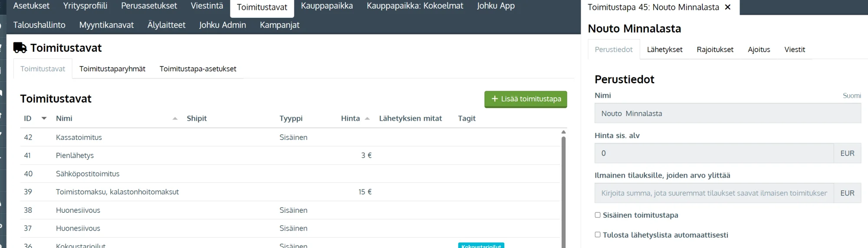Close the Toimitustapa 45 panel tab
Screen dimensions: 868x248
click(728, 7)
